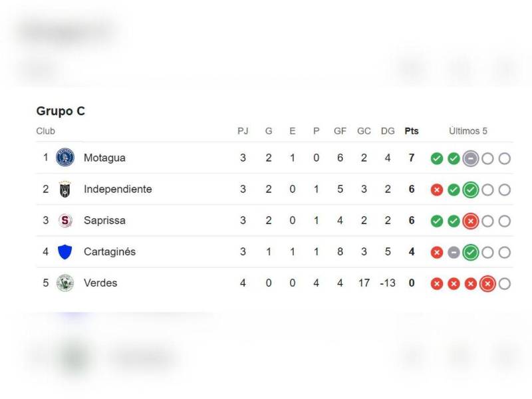Switch to the Grupo C heading

[61, 111]
